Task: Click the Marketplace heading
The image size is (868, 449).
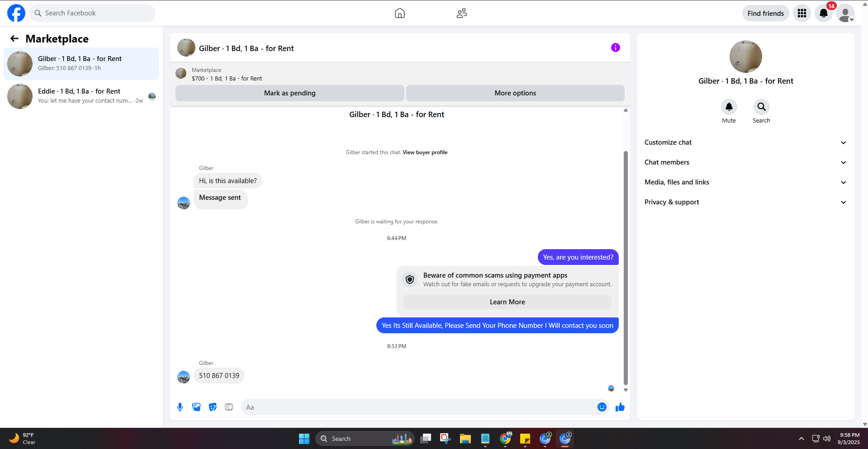Action: pyautogui.click(x=57, y=39)
